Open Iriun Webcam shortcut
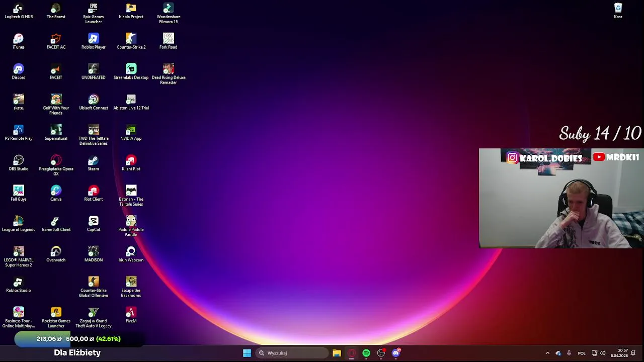This screenshot has width=644, height=362. [x=131, y=254]
